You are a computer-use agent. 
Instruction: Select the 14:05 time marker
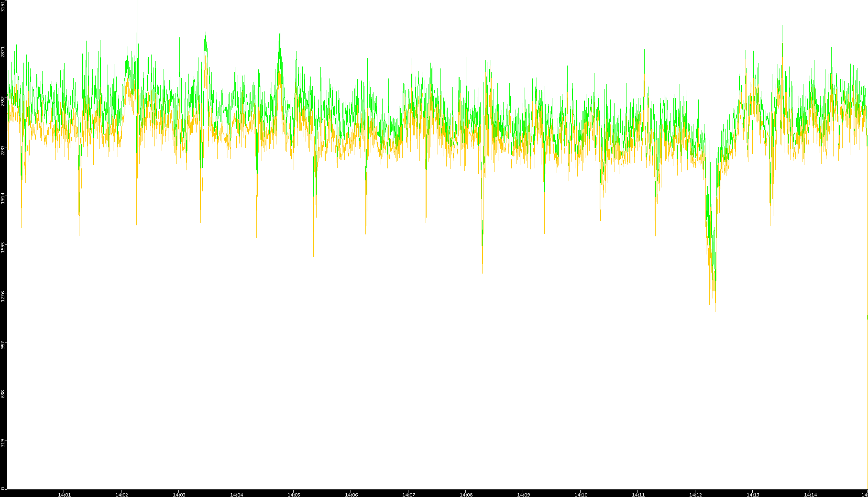294,494
